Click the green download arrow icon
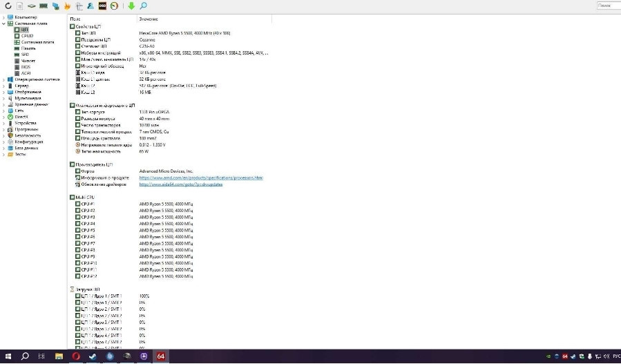Image resolution: width=621 pixels, height=364 pixels. coord(131,6)
